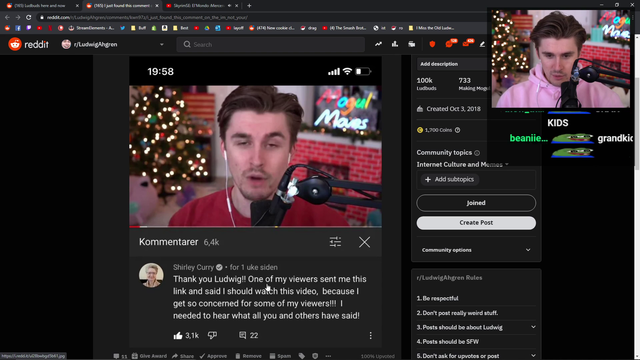The image size is (640, 360).
Task: Open the Buff bookmark folder
Action: pyautogui.click(x=138, y=28)
